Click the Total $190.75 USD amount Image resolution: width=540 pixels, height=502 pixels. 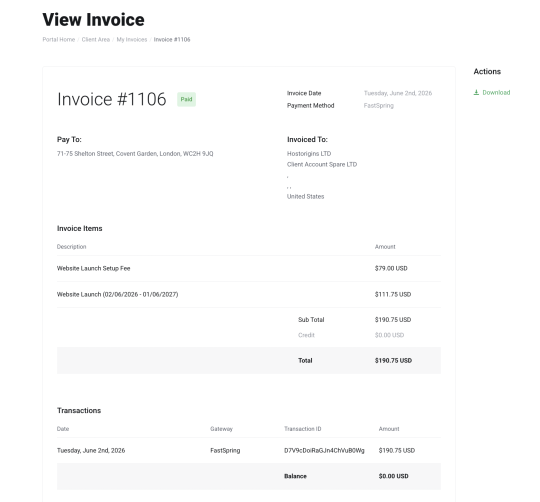pyautogui.click(x=393, y=360)
